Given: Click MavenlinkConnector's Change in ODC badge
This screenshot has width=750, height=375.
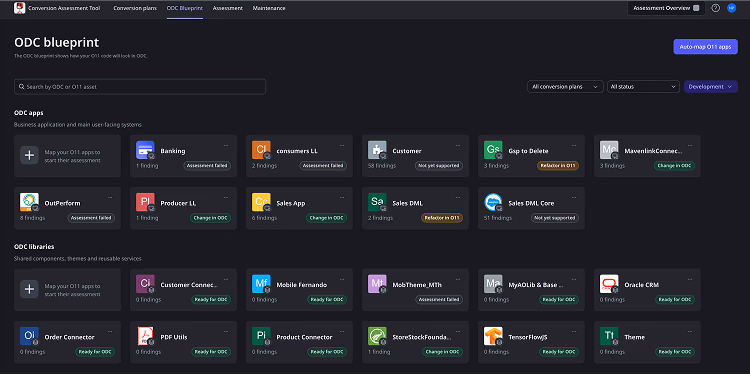Looking at the screenshot, I should pyautogui.click(x=674, y=165).
